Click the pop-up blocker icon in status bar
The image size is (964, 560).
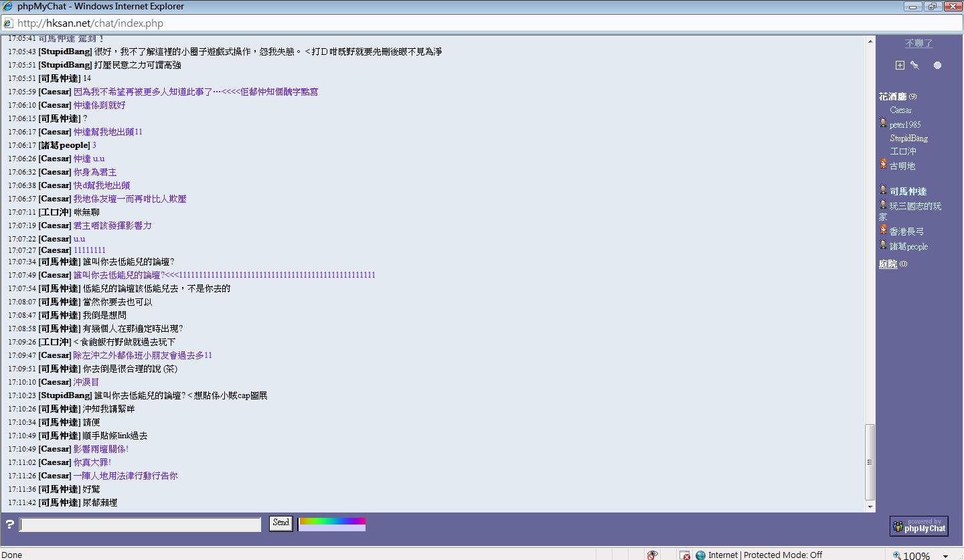point(684,555)
